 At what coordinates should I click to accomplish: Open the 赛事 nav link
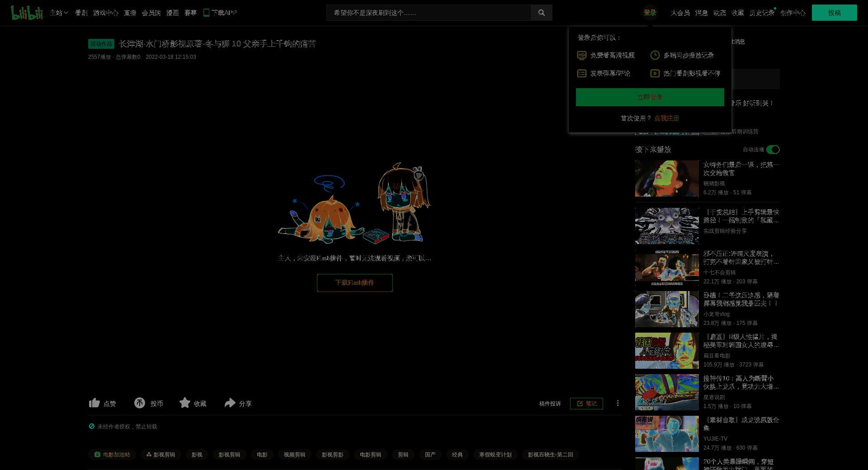tap(190, 13)
